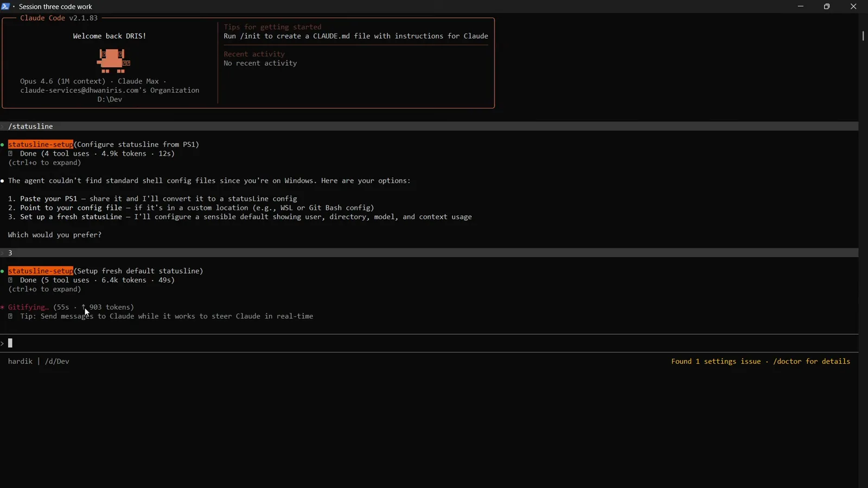Click the vertical scrollbar thumb
This screenshot has width=868, height=488.
tap(863, 36)
